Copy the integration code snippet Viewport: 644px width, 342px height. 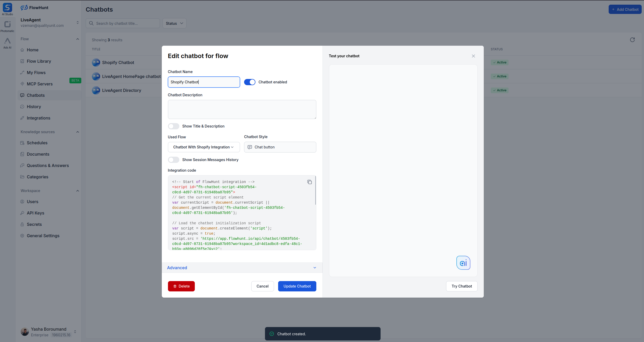pos(309,182)
